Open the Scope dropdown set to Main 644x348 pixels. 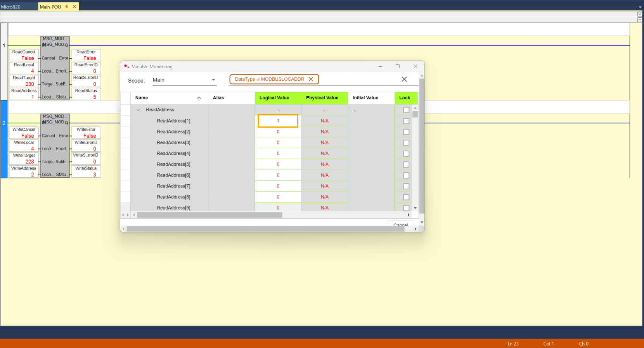tap(213, 80)
